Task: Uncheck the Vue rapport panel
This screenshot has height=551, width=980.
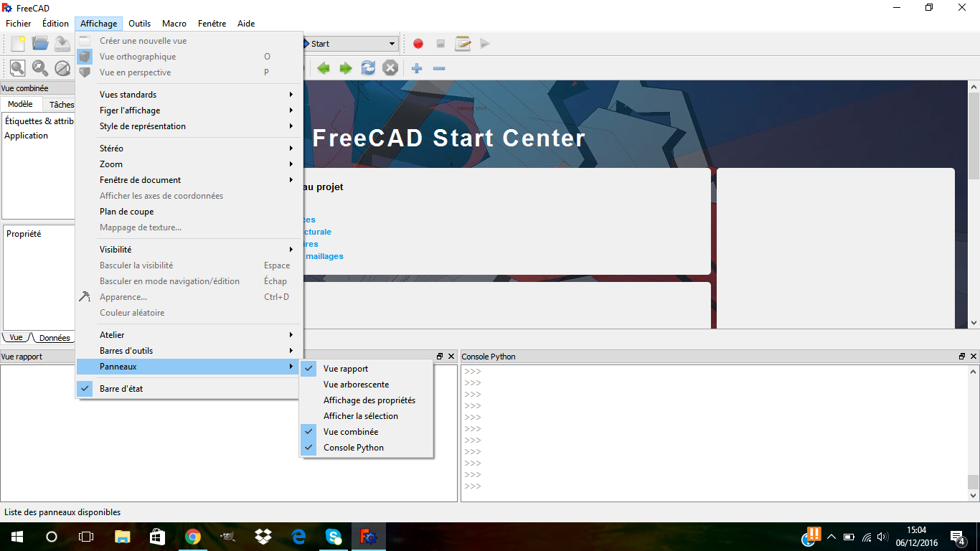Action: pyautogui.click(x=346, y=369)
